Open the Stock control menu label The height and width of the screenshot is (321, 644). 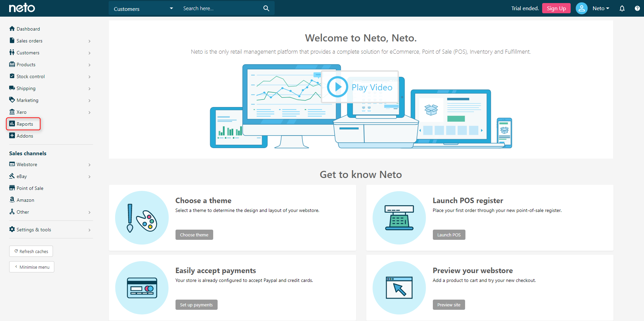31,76
